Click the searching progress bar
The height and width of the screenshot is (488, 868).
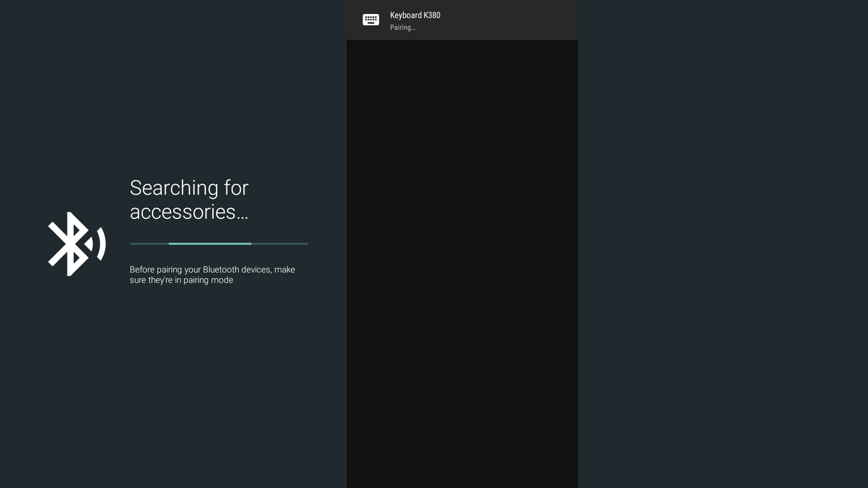point(219,244)
